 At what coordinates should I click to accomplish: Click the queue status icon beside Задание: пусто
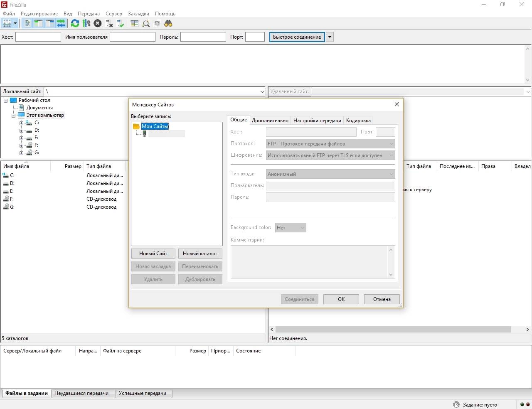[x=456, y=404]
